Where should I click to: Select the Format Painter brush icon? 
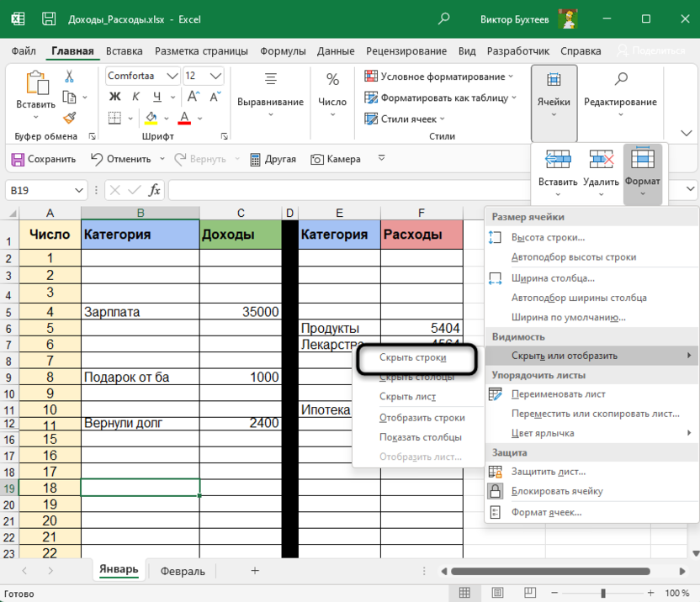point(69,118)
